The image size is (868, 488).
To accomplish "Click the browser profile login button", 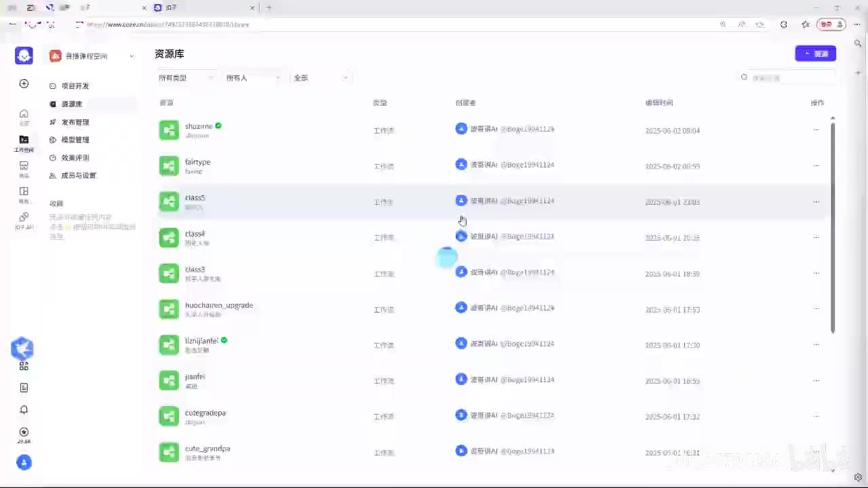I will (831, 24).
